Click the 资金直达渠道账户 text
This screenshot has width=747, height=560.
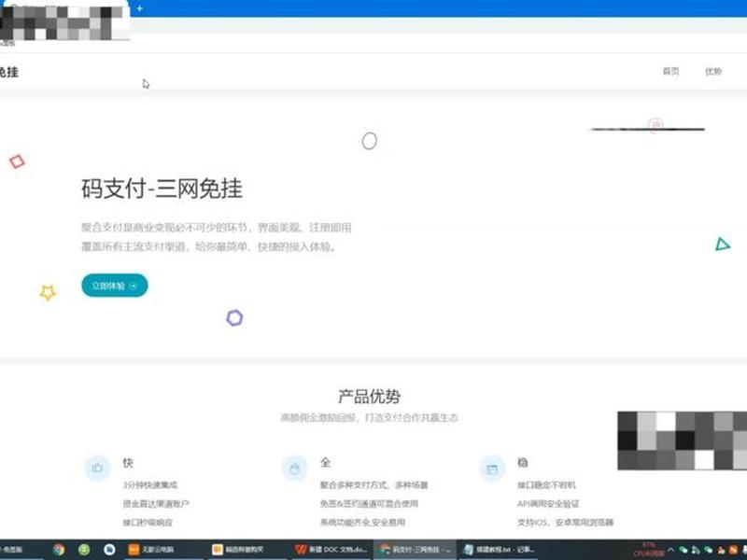click(156, 503)
